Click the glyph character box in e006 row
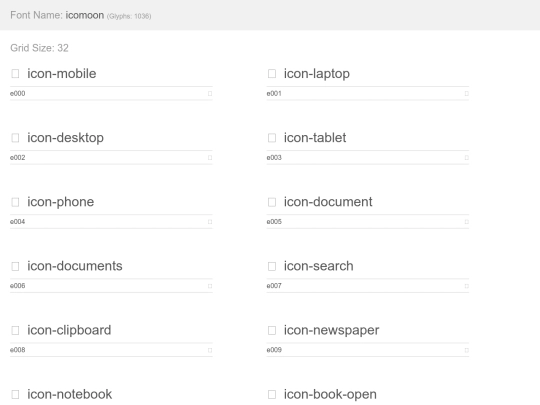The height and width of the screenshot is (405, 540). [x=210, y=286]
